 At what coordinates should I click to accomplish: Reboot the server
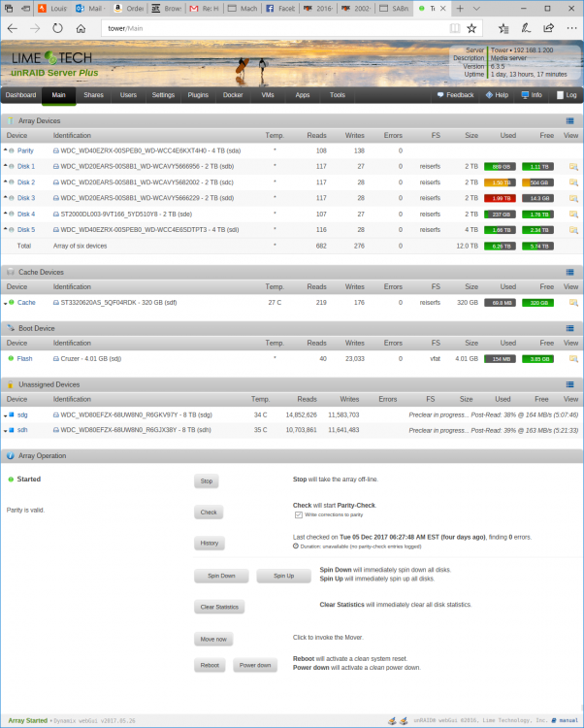pos(210,665)
